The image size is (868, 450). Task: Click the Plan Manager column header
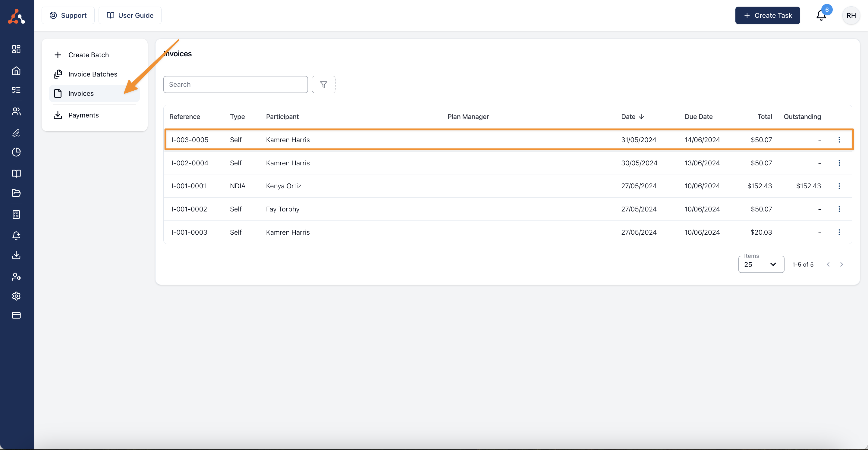tap(468, 117)
